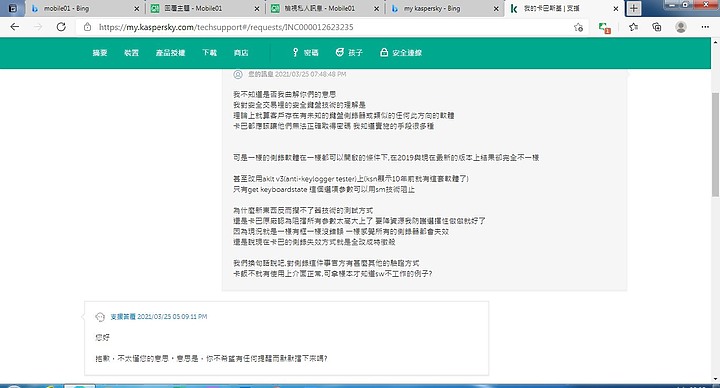The image size is (720, 388).
Task: Open the 產品授權 licenses menu item
Action: pos(170,53)
